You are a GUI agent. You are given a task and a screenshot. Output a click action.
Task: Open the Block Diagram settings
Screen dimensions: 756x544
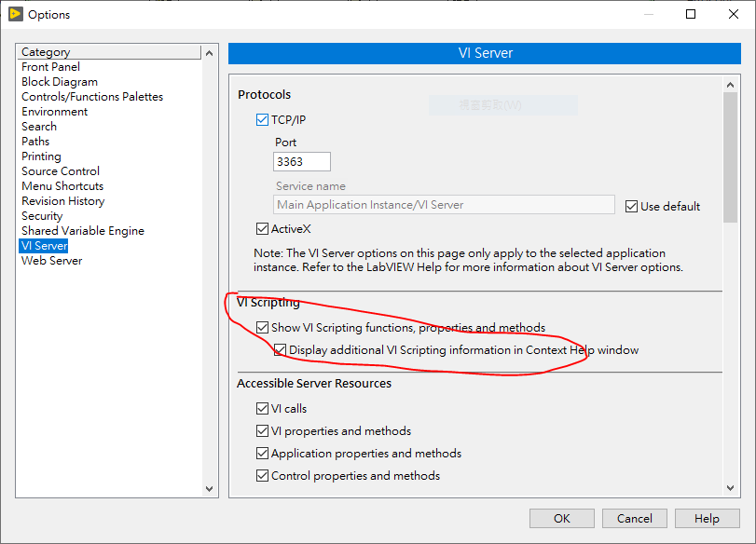59,81
